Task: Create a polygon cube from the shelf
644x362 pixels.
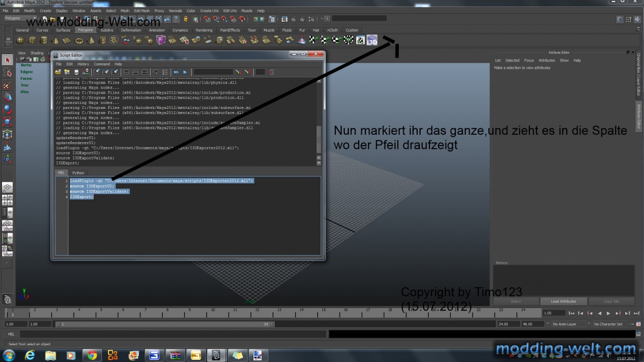Action: (x=33, y=40)
